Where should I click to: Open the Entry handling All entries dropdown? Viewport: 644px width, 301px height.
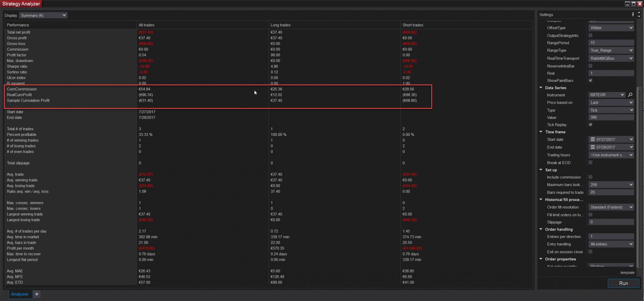point(611,244)
